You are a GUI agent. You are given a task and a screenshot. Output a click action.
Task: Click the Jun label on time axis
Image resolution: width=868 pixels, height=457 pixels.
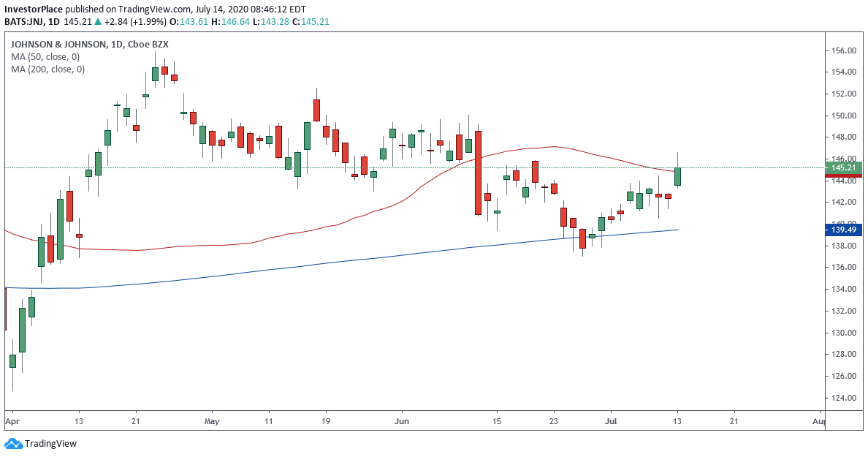tap(402, 422)
